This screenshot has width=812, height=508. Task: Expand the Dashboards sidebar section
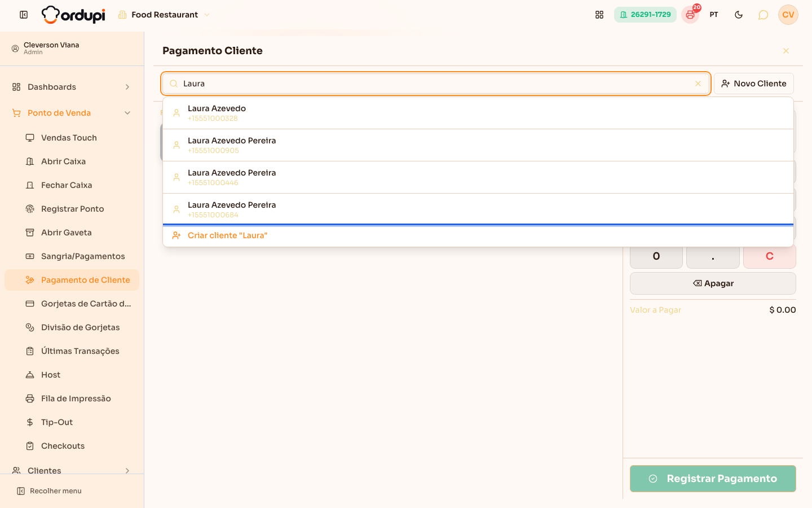(72, 87)
